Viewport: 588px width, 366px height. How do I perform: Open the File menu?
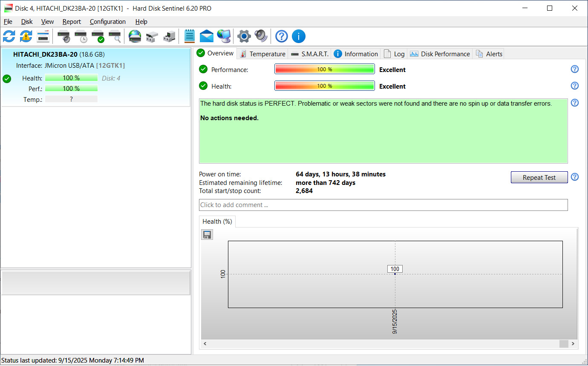coord(8,22)
